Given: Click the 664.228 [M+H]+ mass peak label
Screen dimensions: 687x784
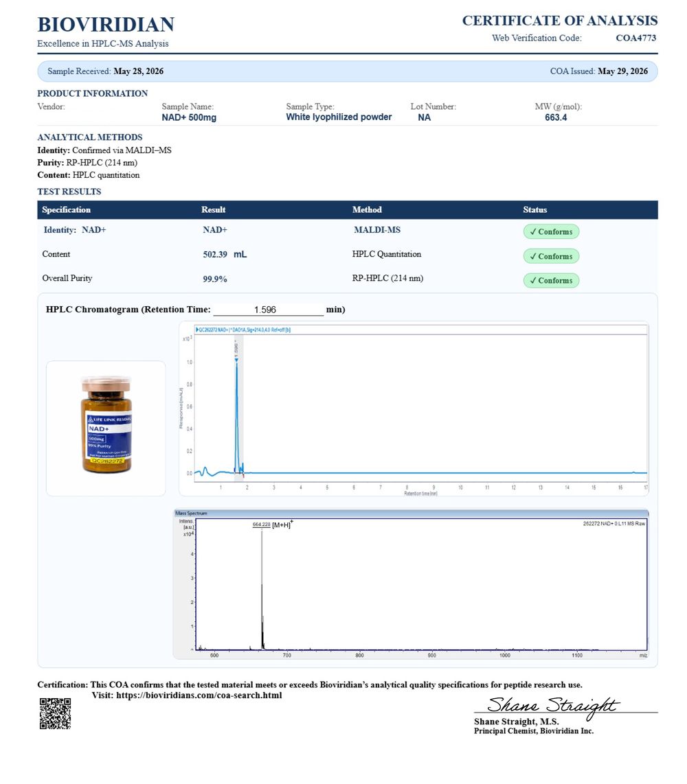Looking at the screenshot, I should pyautogui.click(x=273, y=524).
